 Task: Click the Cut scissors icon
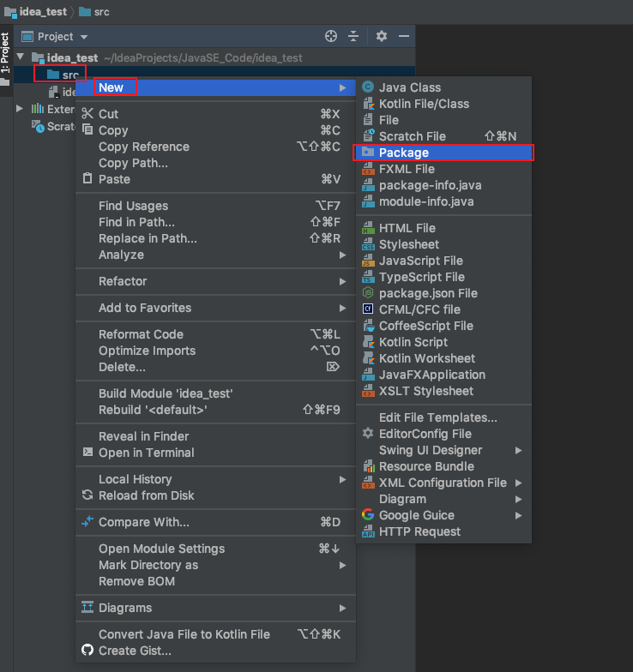[87, 113]
